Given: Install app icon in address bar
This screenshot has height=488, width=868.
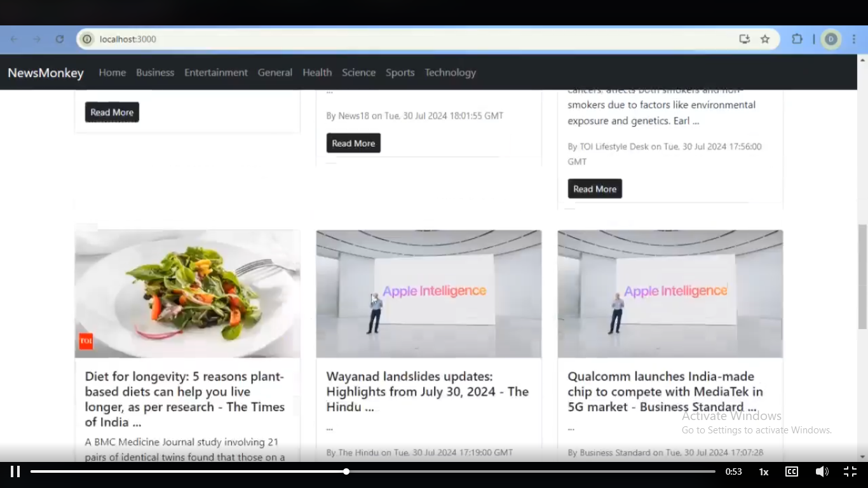Looking at the screenshot, I should [745, 39].
